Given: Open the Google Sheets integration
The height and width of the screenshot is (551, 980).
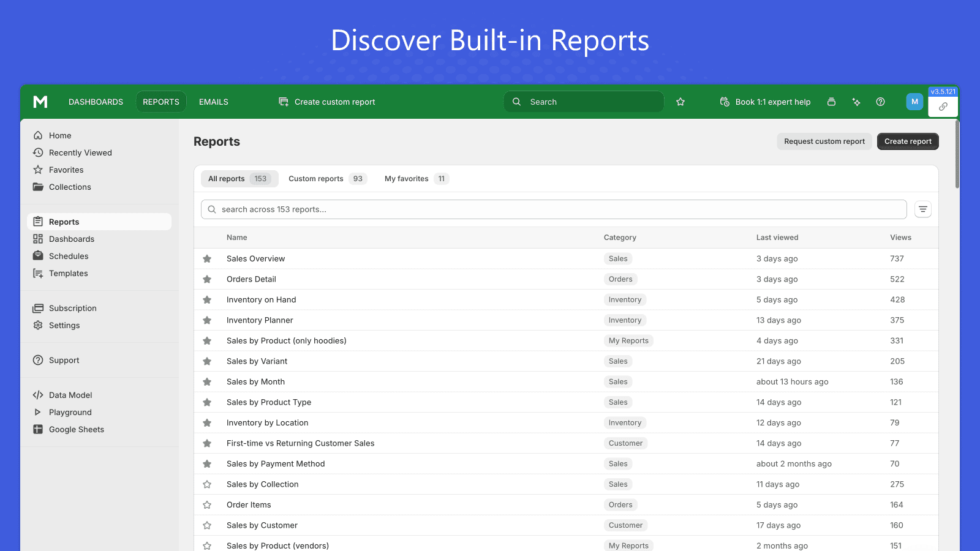Looking at the screenshot, I should click(76, 429).
